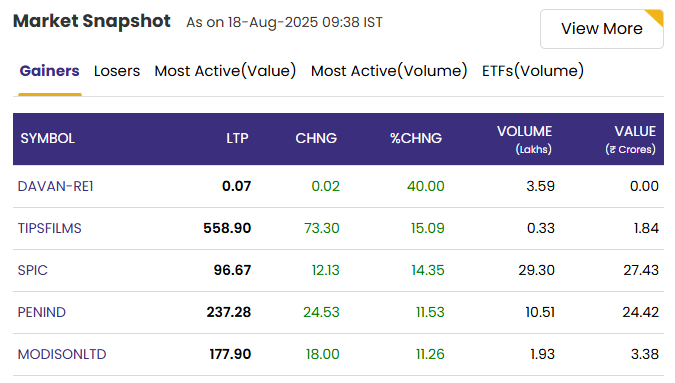Click TIPSFILMS LTP value 558.90
This screenshot has width=675, height=383.
[227, 228]
